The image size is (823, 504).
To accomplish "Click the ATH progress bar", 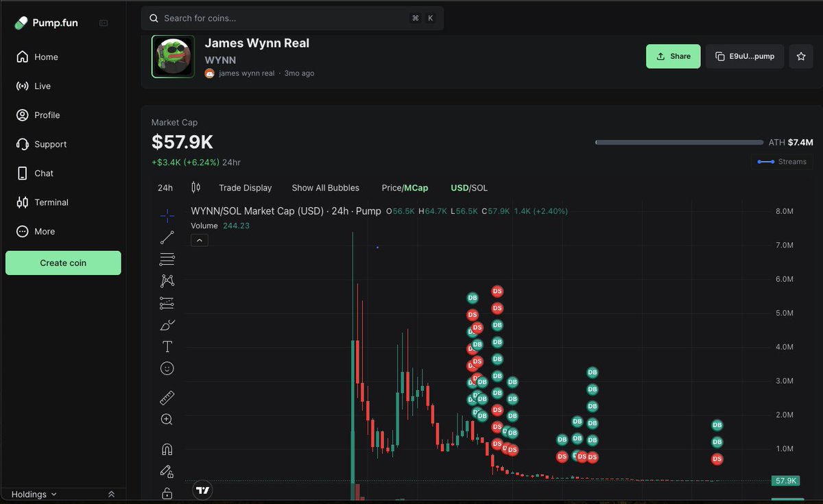I will point(679,143).
